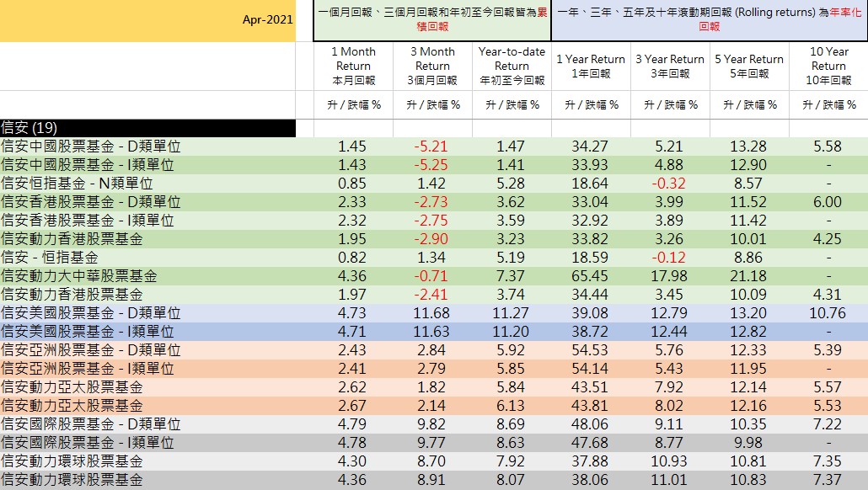Image resolution: width=868 pixels, height=490 pixels.
Task: Click the 37.88 one-year cell
Action: pyautogui.click(x=590, y=461)
